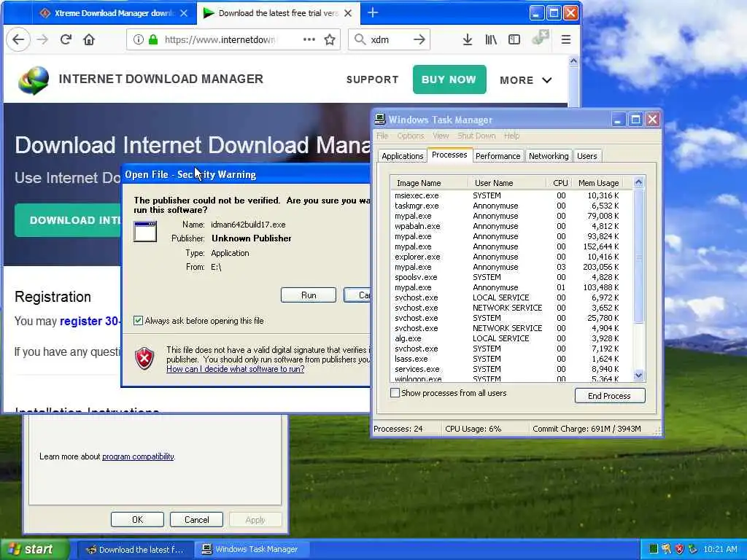This screenshot has width=747, height=560.
Task: Open the SUPPORT page link
Action: [x=372, y=79]
